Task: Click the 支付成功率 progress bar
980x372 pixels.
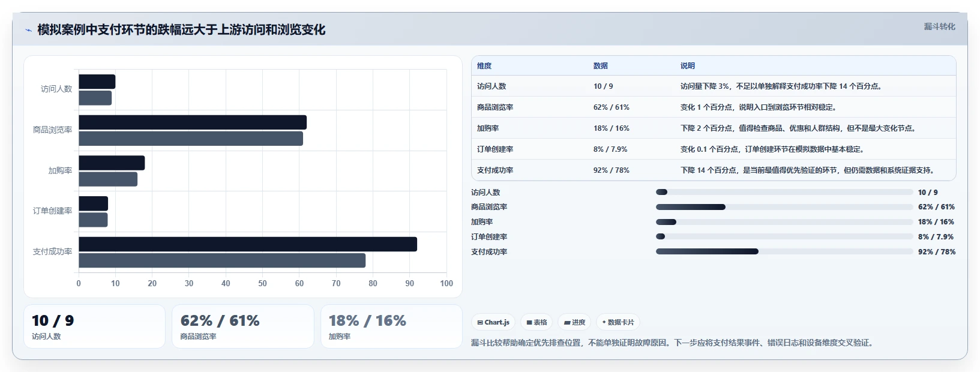Action: pos(784,251)
